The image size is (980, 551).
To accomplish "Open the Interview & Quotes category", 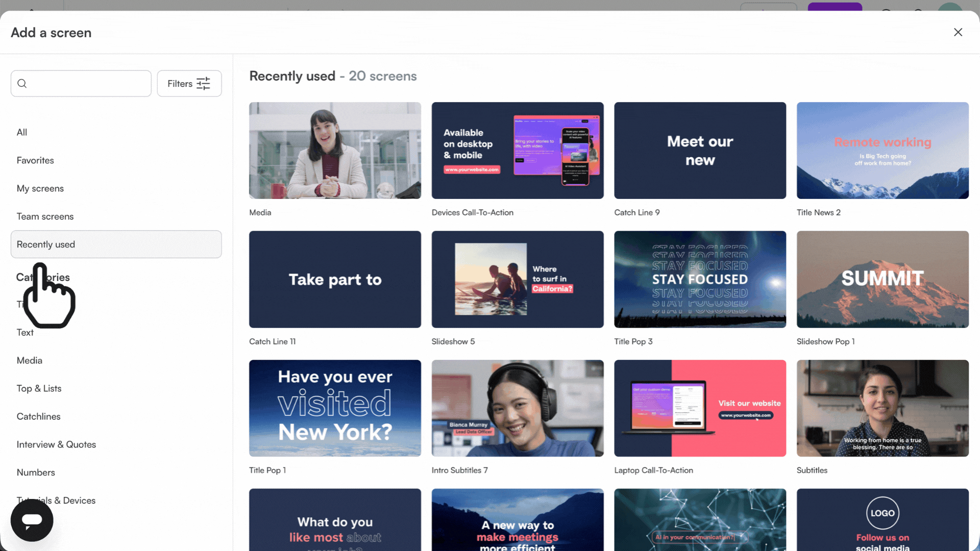I will (x=56, y=444).
